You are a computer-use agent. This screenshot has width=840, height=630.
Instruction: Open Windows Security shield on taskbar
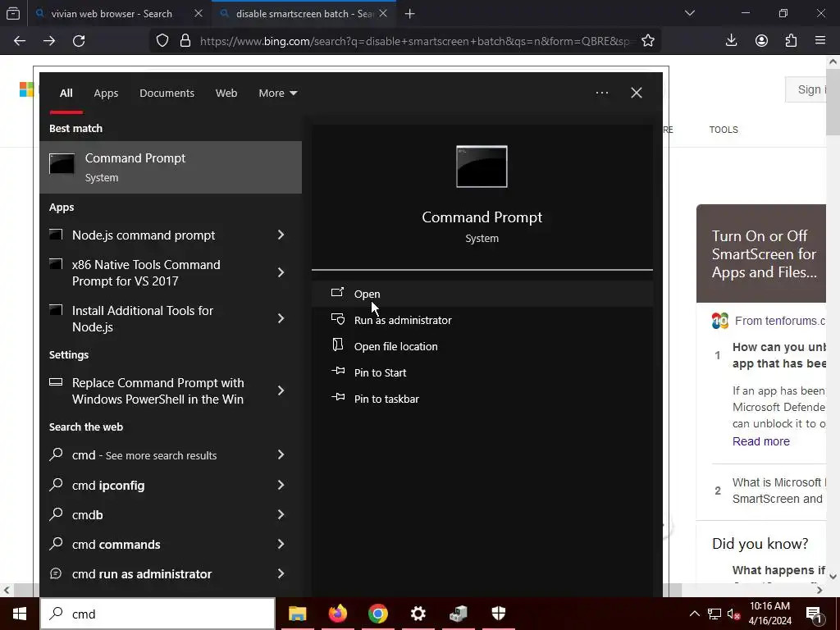click(498, 614)
